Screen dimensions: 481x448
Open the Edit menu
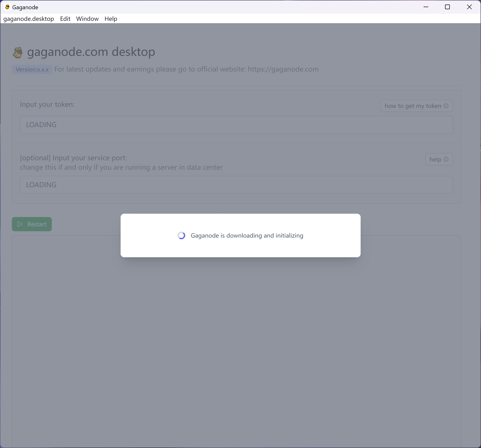coord(65,19)
